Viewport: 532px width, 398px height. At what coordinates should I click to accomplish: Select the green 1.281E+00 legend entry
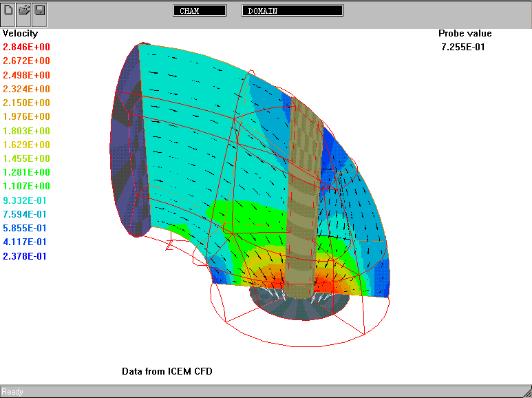(27, 172)
